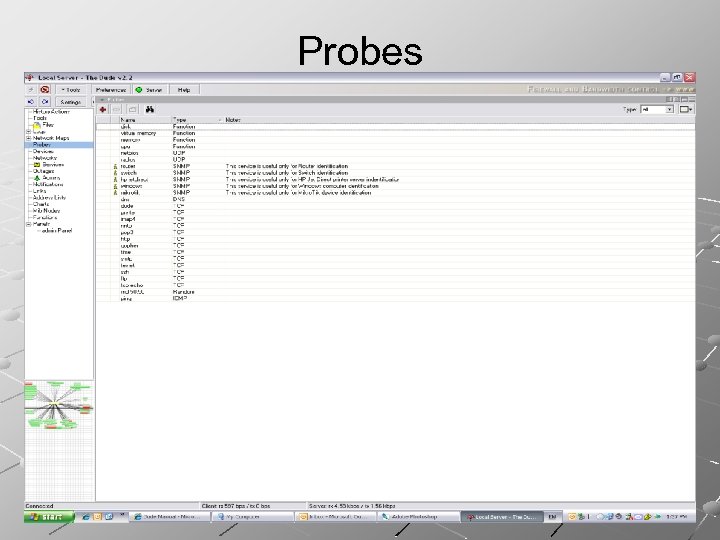Select Functions in the left tree
Image resolution: width=720 pixels, height=540 pixels.
click(x=45, y=218)
